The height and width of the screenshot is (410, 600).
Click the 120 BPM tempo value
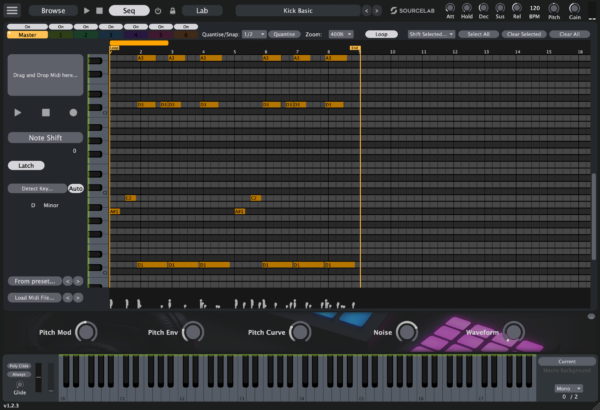tap(535, 8)
